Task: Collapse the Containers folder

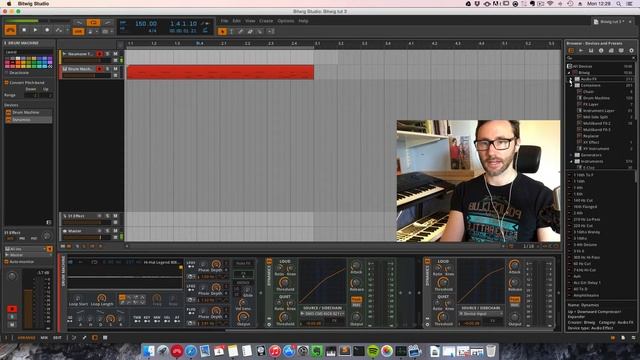Action: (571, 85)
